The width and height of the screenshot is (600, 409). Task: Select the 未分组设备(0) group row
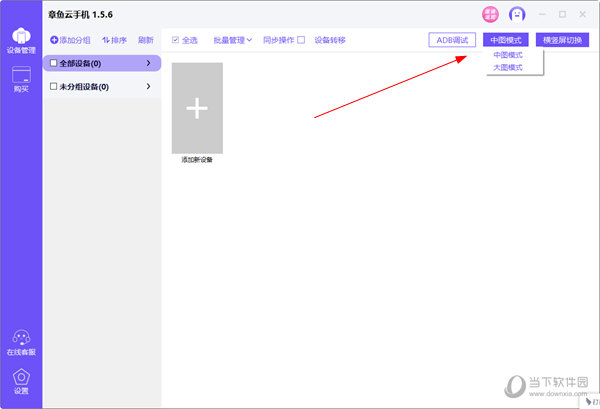(x=102, y=86)
